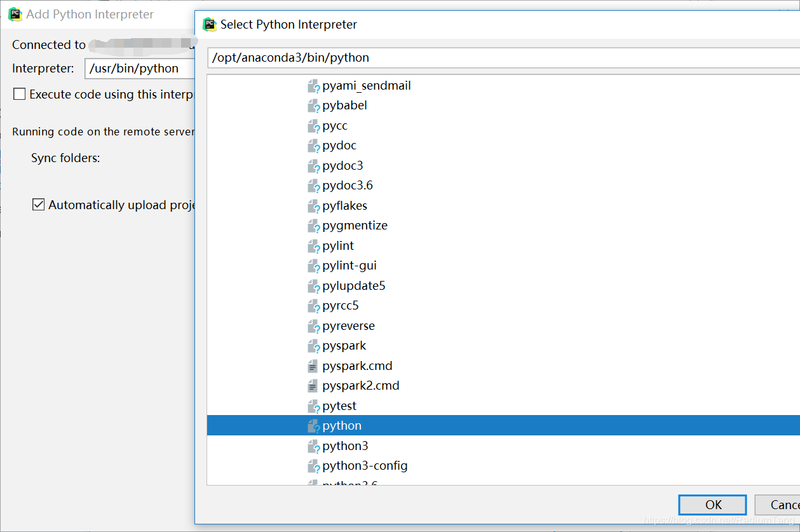Click the pylint file icon
The image size is (800, 532).
coord(313,246)
